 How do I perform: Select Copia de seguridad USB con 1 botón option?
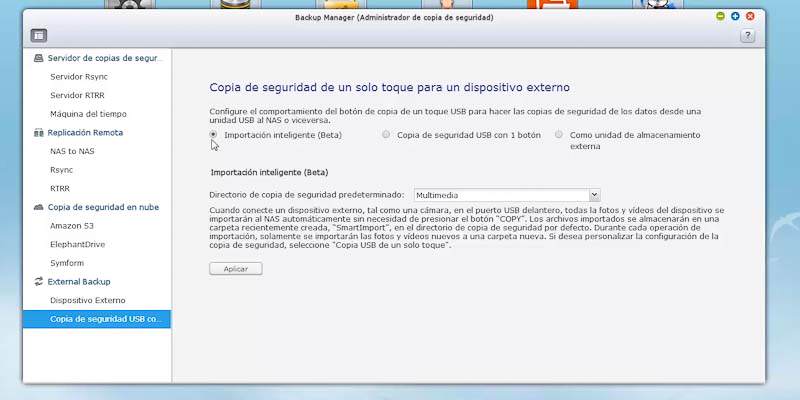(x=386, y=134)
